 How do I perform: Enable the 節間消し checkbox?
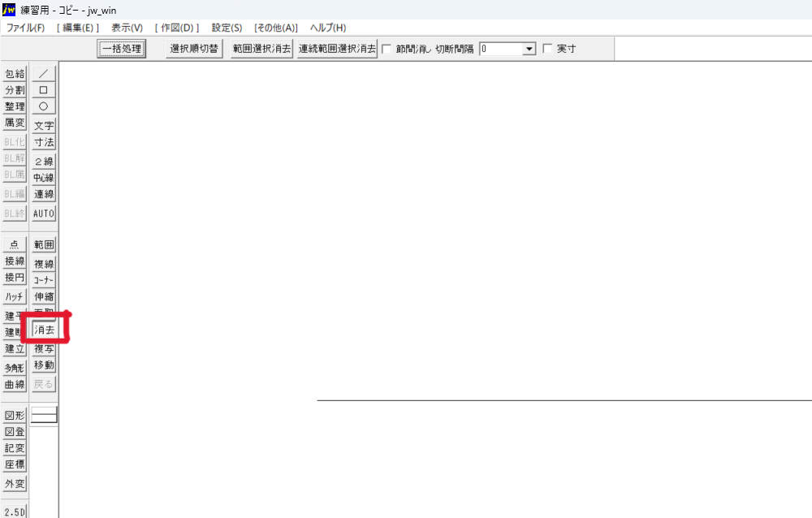(387, 49)
